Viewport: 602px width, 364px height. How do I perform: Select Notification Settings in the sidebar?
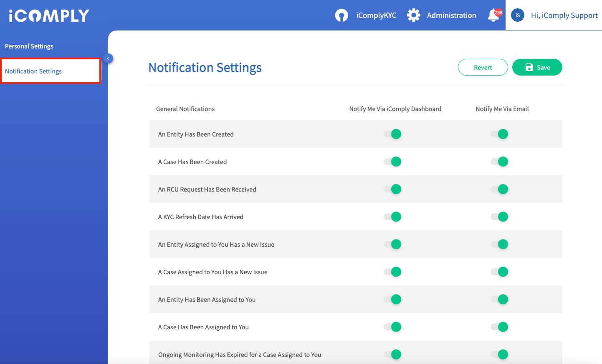tap(51, 71)
